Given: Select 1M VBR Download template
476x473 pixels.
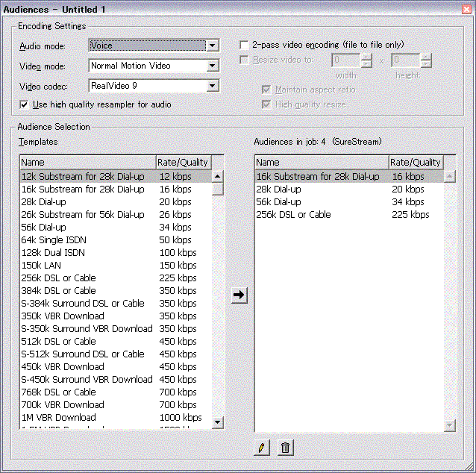Looking at the screenshot, I should click(x=58, y=417).
